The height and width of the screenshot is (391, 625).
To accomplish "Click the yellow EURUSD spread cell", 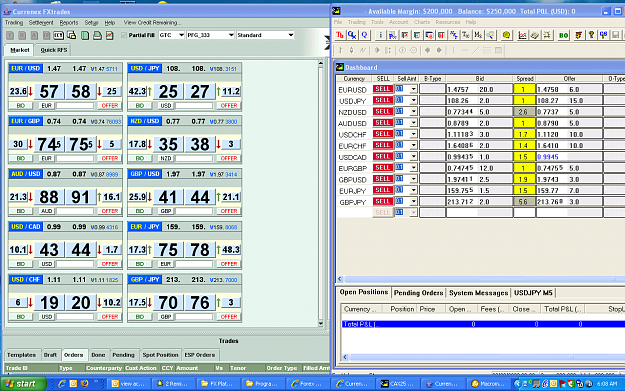I will tap(524, 89).
